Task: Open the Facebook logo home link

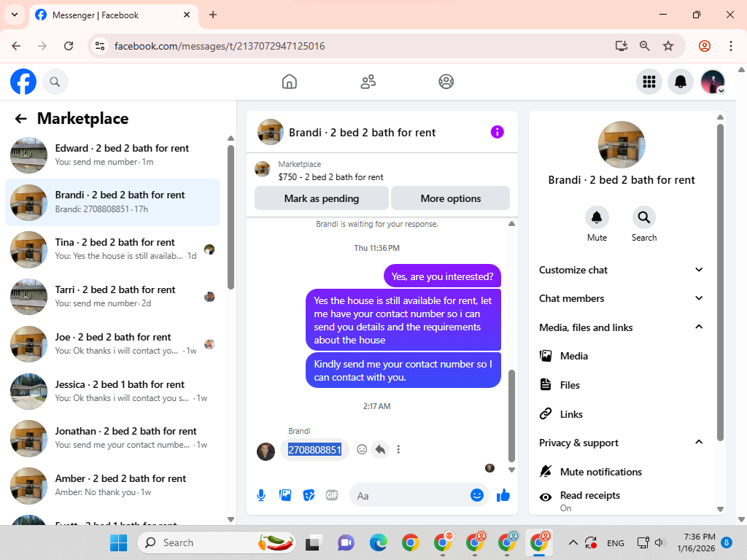Action: pyautogui.click(x=23, y=82)
